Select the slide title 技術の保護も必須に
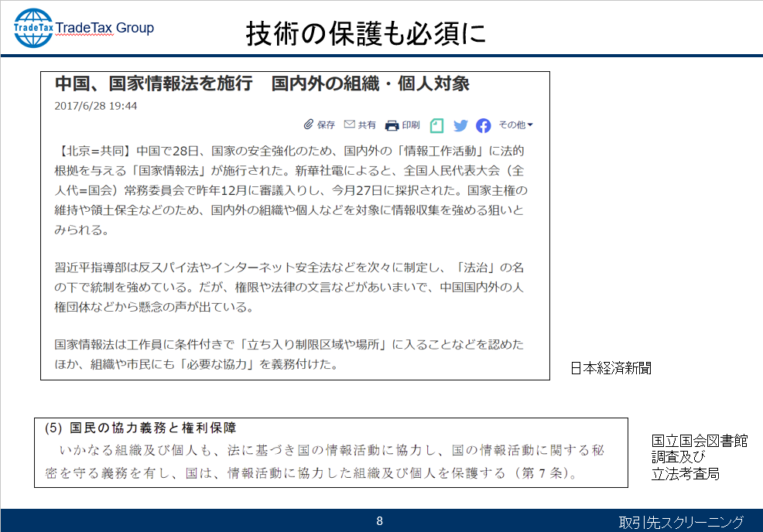This screenshot has width=763, height=532. pos(366,33)
